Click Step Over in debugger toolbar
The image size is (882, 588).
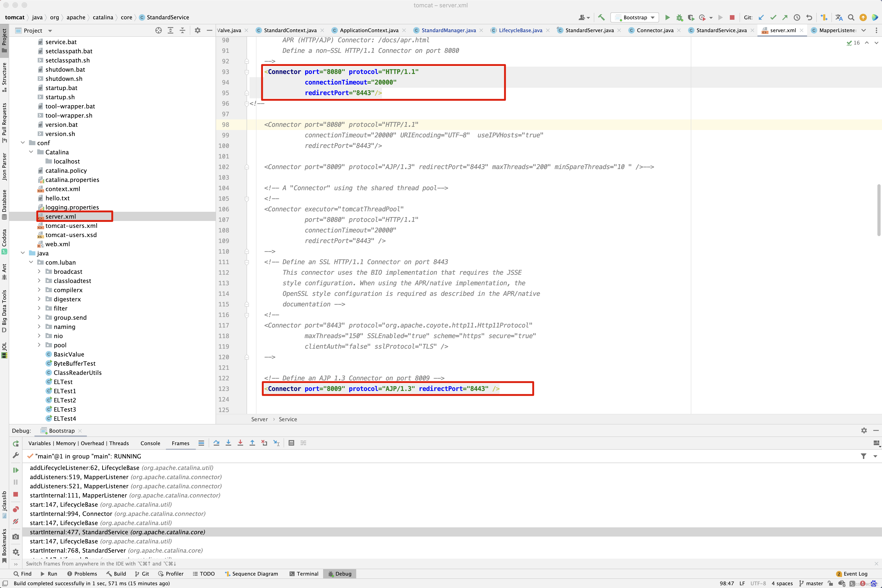[216, 443]
